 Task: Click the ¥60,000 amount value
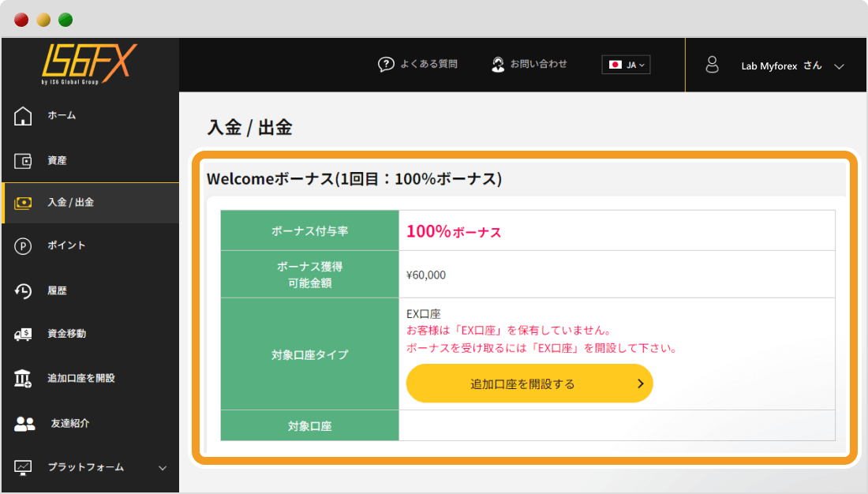(425, 275)
